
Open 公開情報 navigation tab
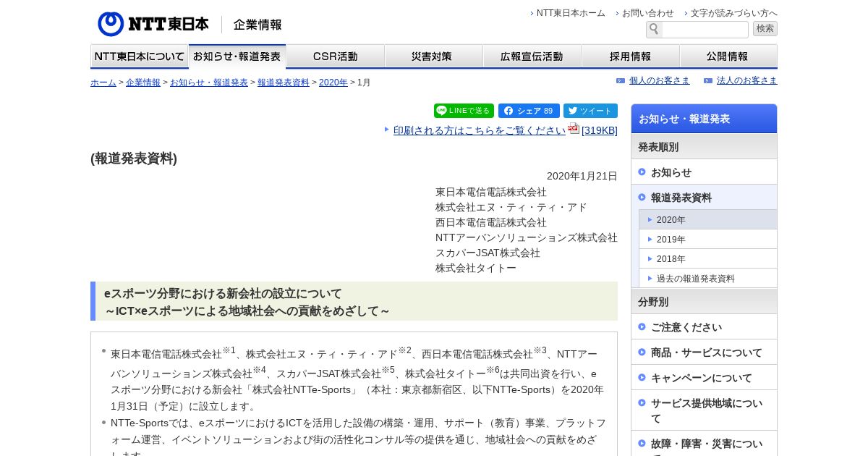[x=728, y=56]
